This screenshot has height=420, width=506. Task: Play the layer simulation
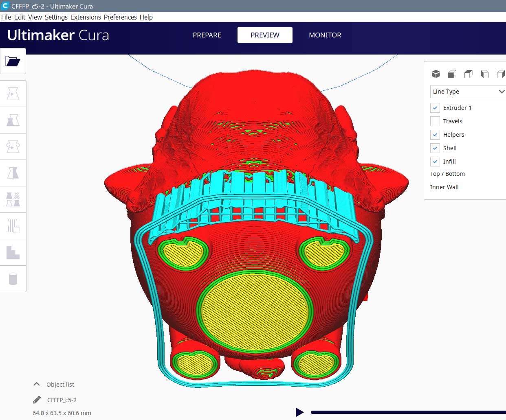click(299, 412)
